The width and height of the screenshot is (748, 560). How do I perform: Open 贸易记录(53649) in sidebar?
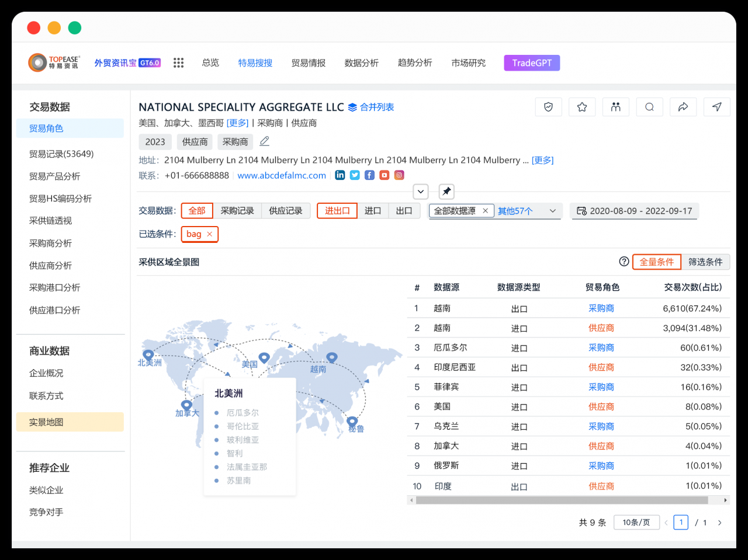(x=61, y=154)
